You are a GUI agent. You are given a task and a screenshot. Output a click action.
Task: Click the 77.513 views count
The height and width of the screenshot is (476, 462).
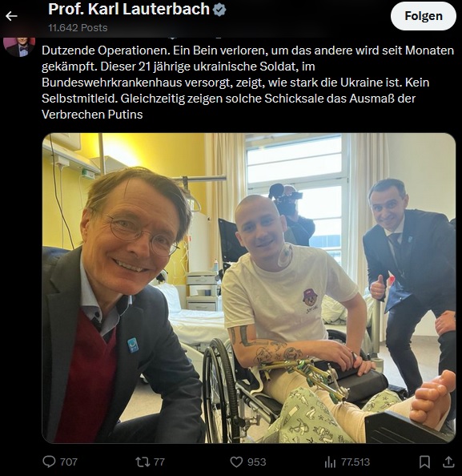point(356,462)
